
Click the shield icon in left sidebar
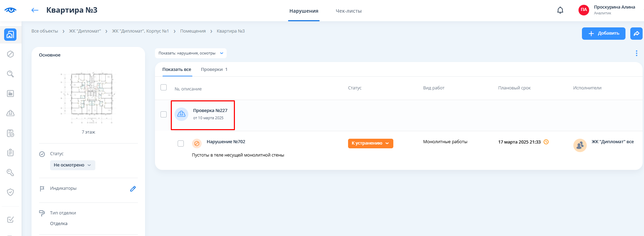[x=10, y=192]
